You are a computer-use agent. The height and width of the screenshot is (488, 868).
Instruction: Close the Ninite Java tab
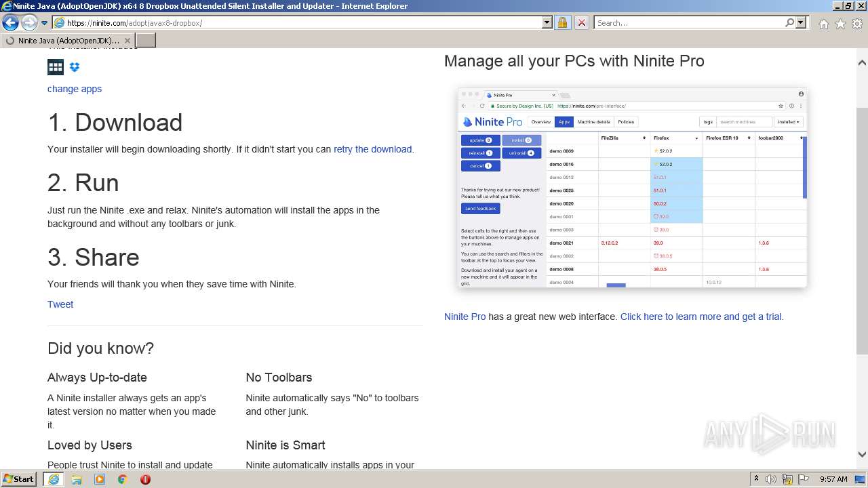[x=127, y=41]
